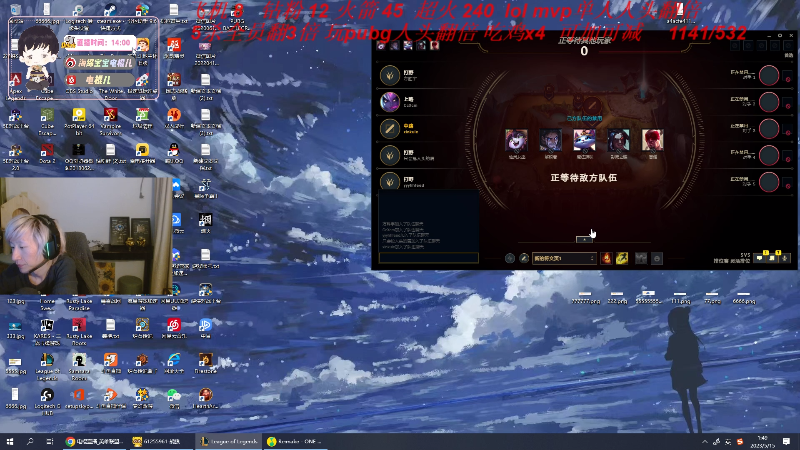Open the Windows Start menu
This screenshot has width=800, height=450.
click(10, 441)
